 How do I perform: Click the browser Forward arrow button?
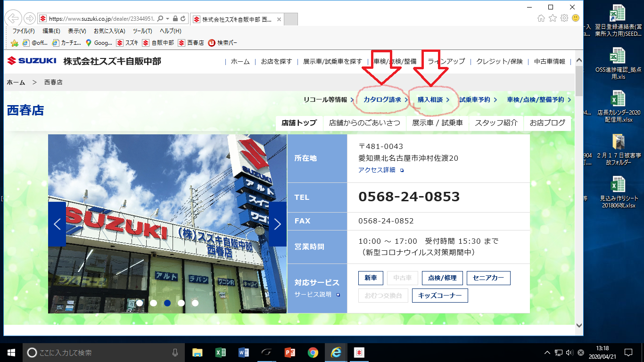tap(30, 19)
